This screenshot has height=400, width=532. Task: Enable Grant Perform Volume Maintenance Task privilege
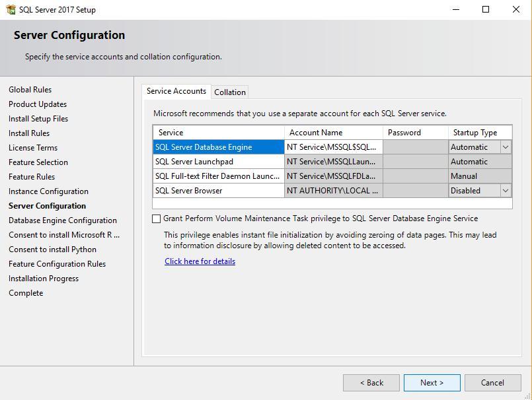(157, 218)
